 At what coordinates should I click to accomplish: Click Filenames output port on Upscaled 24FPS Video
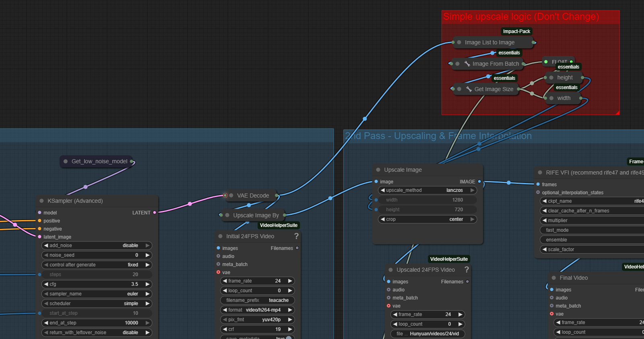467,281
